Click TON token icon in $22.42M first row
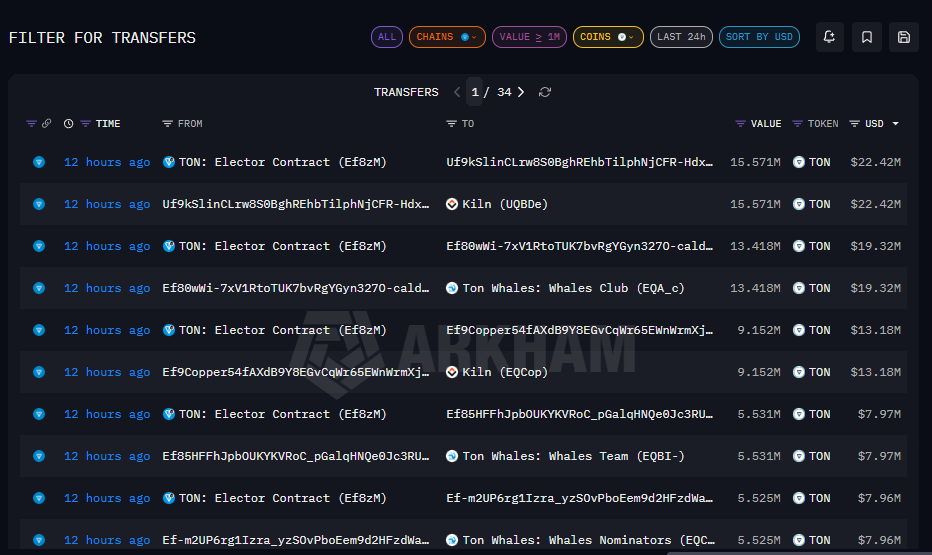932x555 pixels. coord(799,162)
